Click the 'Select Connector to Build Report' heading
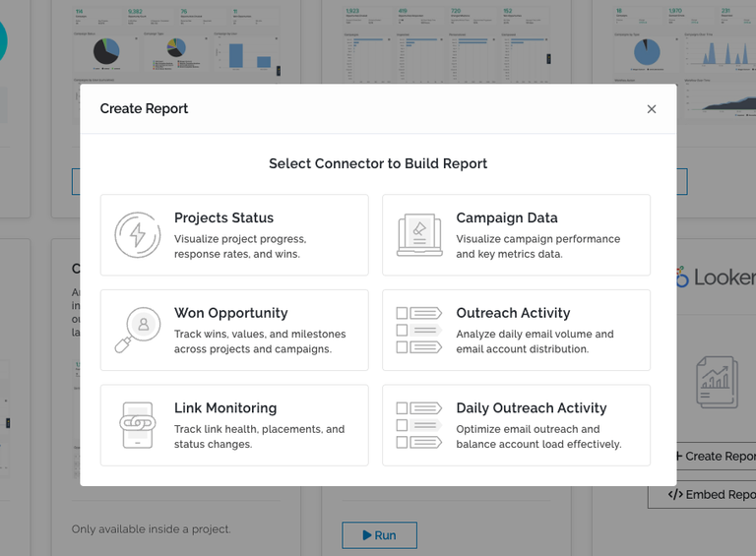Viewport: 756px width, 556px height. (378, 163)
